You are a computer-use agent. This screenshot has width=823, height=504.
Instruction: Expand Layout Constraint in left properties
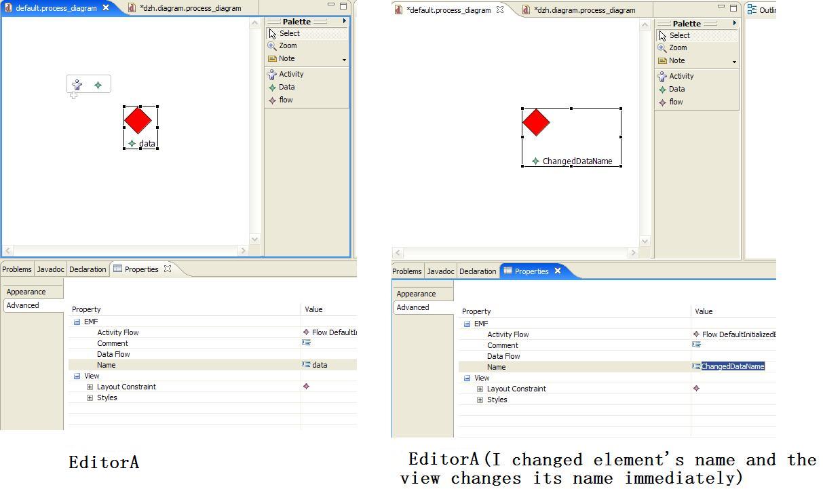point(90,387)
